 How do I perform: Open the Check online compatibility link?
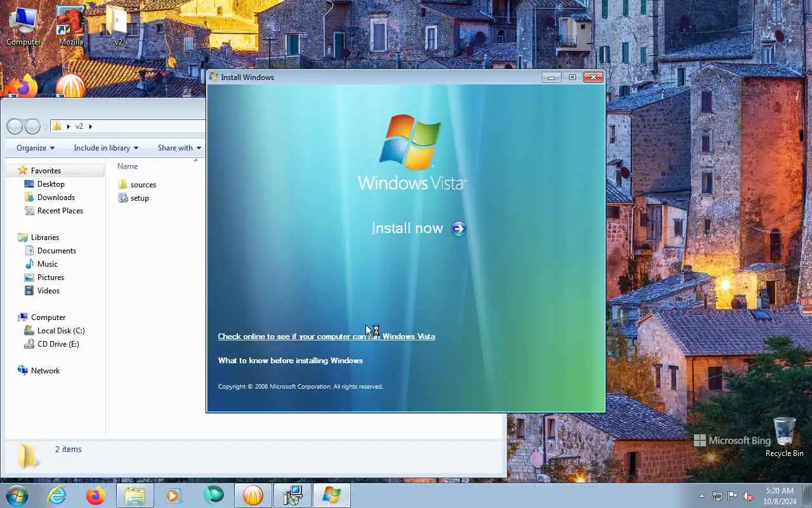click(x=326, y=337)
